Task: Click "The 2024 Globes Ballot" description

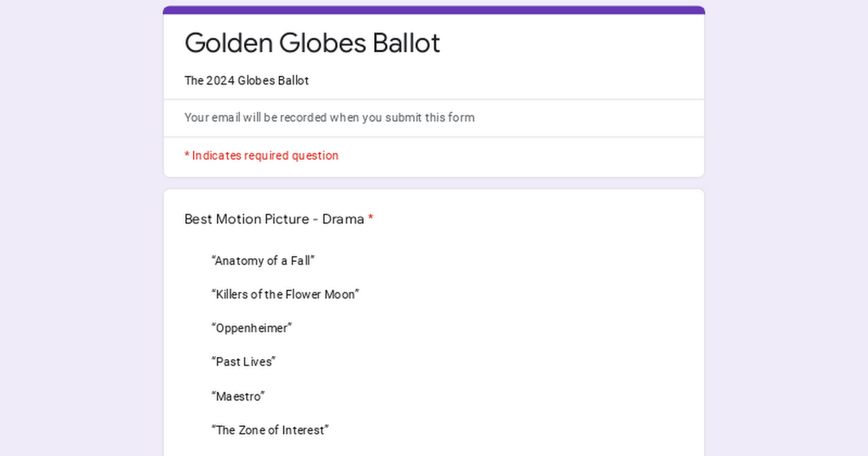Action: (247, 80)
